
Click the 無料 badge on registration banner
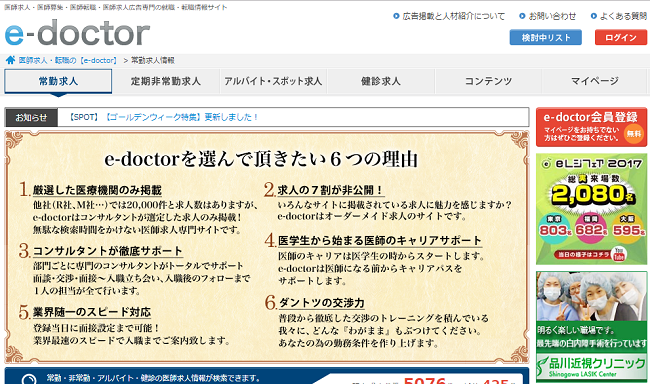pyautogui.click(x=634, y=134)
